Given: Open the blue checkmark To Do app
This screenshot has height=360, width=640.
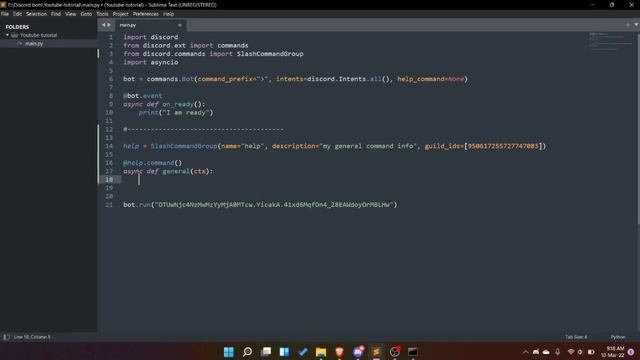Looking at the screenshot, I should click(302, 352).
